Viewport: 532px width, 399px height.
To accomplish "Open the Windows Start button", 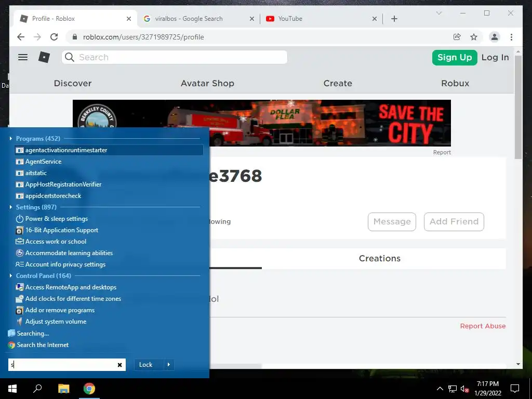I will 12,389.
